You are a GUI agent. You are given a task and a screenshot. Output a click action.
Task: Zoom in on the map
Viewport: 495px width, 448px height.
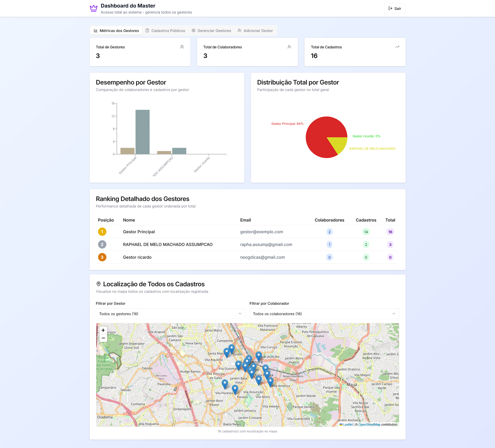click(103, 330)
